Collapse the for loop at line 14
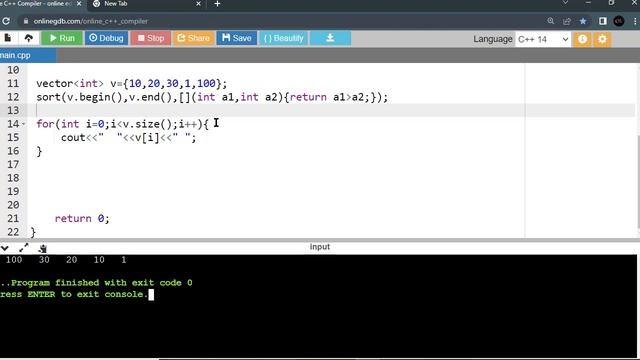Image resolution: width=640 pixels, height=360 pixels. tap(24, 124)
